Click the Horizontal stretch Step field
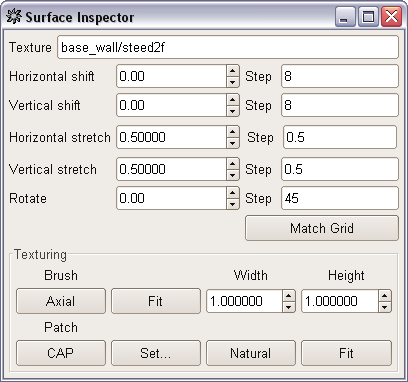 click(x=340, y=137)
